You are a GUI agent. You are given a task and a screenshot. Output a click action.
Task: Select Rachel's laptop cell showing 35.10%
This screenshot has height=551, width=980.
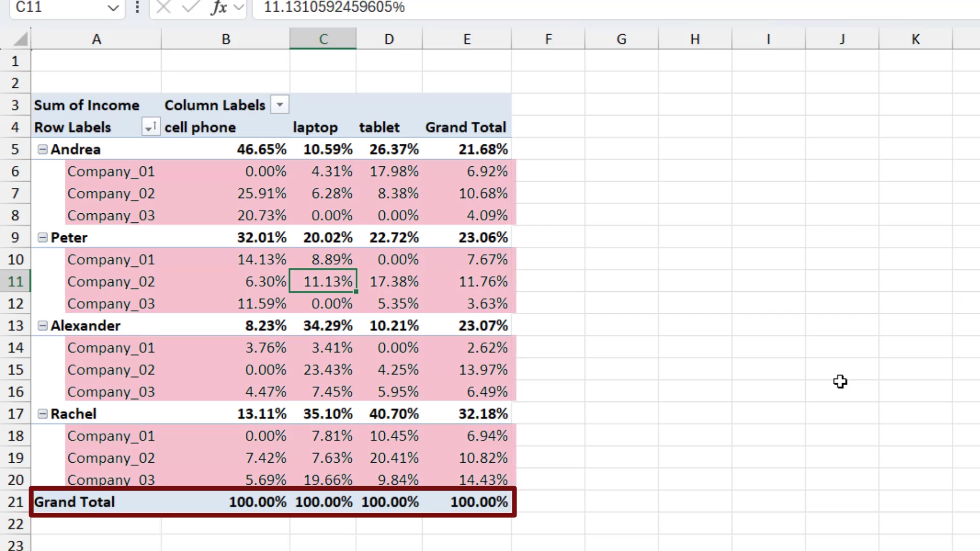click(323, 414)
